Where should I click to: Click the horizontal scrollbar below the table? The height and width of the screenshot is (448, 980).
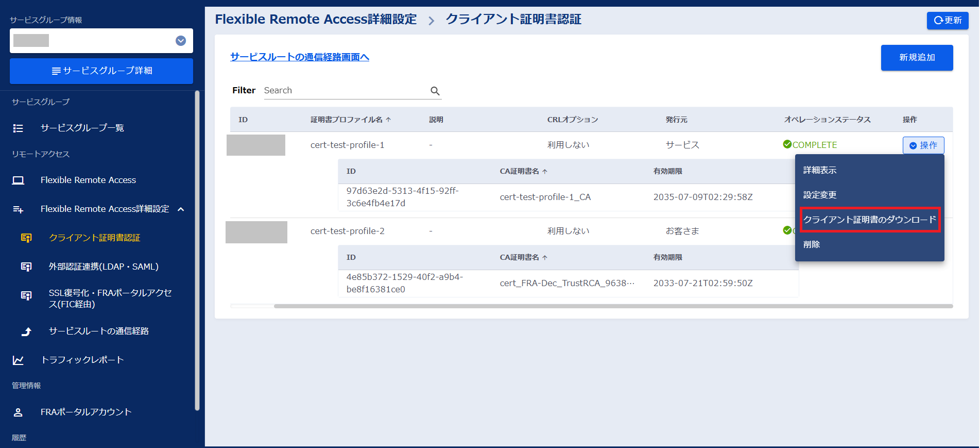pos(613,306)
